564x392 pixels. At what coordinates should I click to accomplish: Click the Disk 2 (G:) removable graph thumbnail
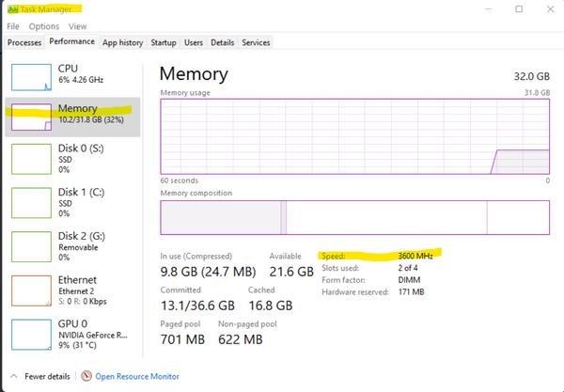click(x=31, y=244)
